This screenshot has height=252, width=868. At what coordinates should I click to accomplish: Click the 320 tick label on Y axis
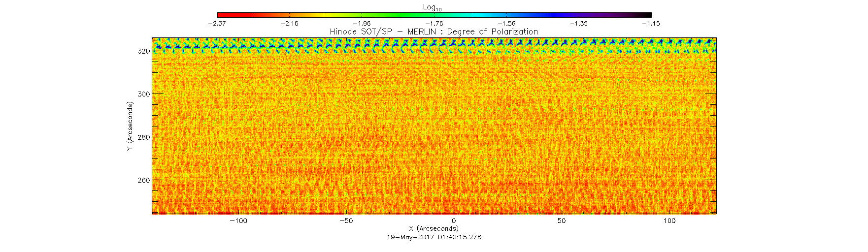(144, 51)
